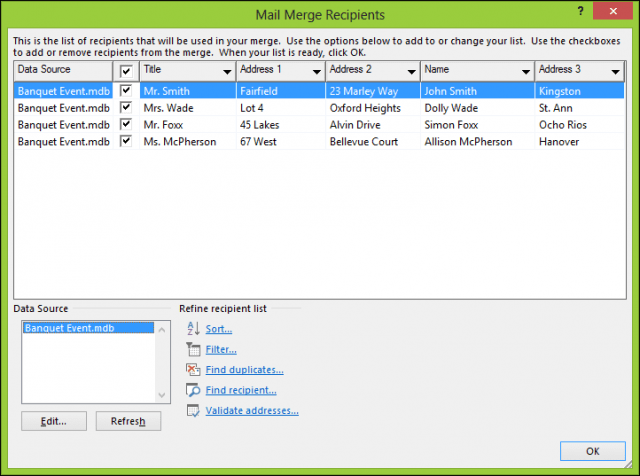
Task: Click the 'Hanover' cell
Action: click(x=580, y=141)
